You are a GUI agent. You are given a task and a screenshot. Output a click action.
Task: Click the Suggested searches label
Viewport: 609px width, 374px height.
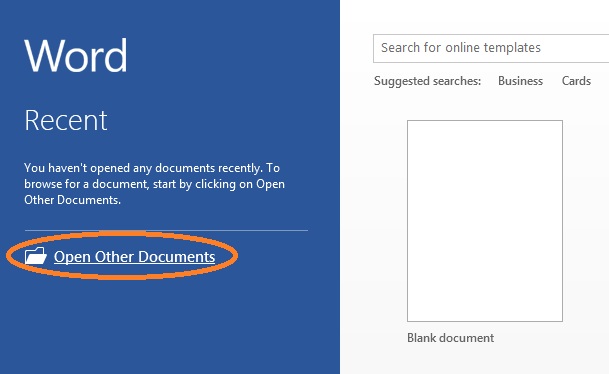(x=427, y=81)
